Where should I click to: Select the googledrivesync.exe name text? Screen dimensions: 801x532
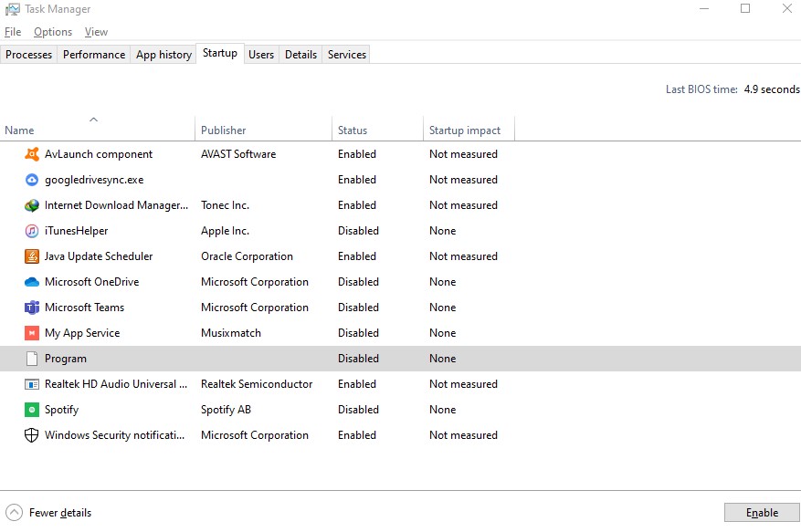coord(94,180)
